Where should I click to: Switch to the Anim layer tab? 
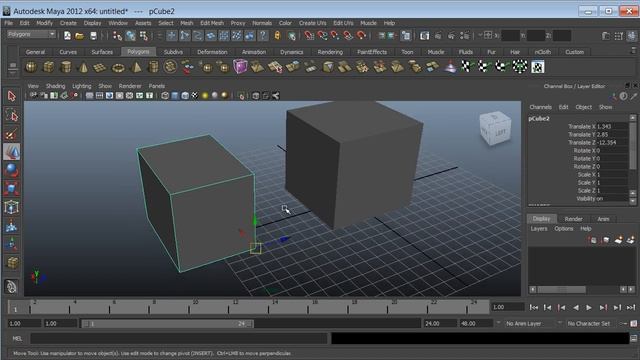point(603,219)
